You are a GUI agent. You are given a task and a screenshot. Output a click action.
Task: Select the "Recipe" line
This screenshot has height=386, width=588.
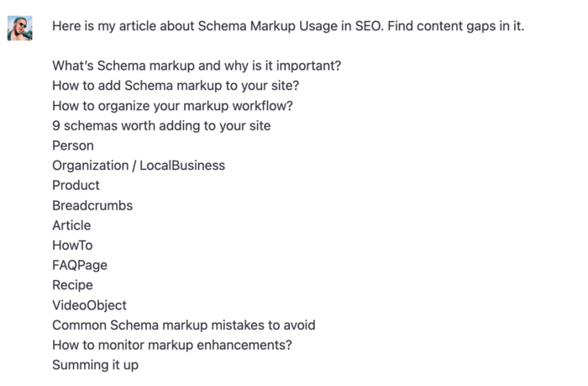coord(72,285)
